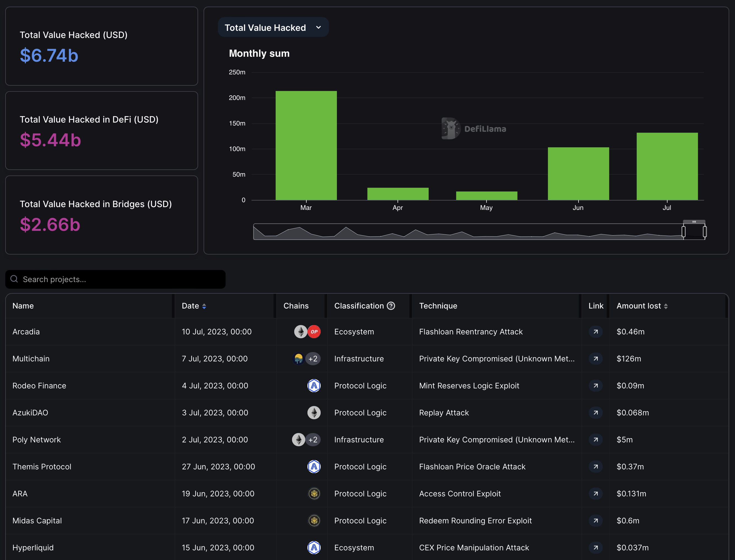Image resolution: width=735 pixels, height=560 pixels.
Task: Click the top grip of range selector
Action: pyautogui.click(x=694, y=222)
